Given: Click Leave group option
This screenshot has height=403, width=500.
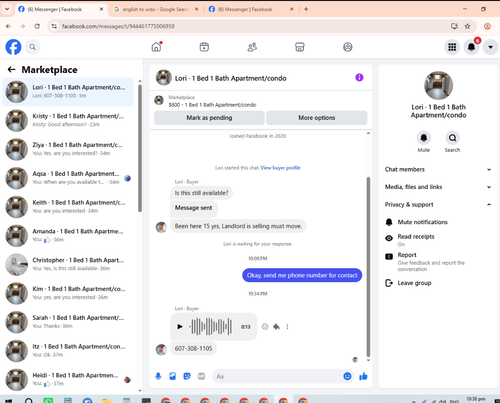Looking at the screenshot, I should [438, 283].
